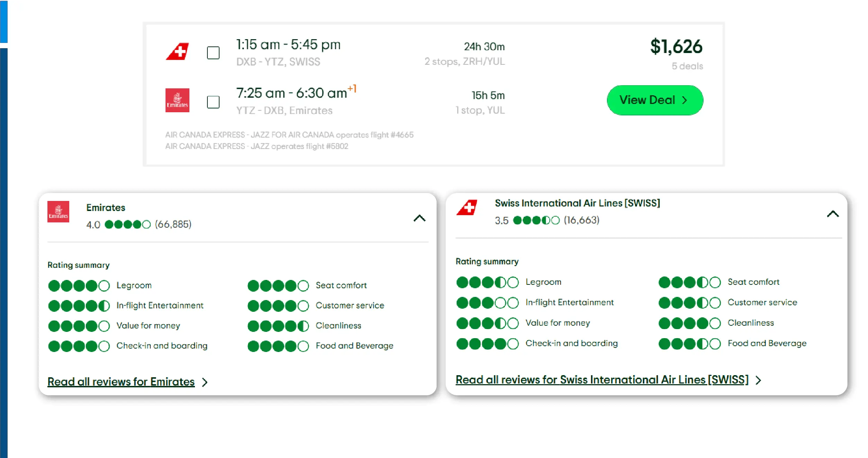868x458 pixels.
Task: Click SWISS Value for money rating bubbles
Action: 487,323
